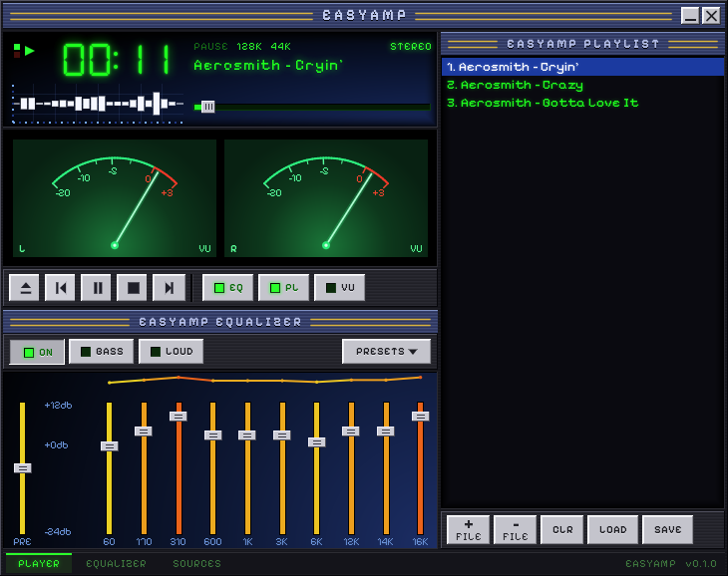
Task: Skip to the next track
Action: pos(169,288)
